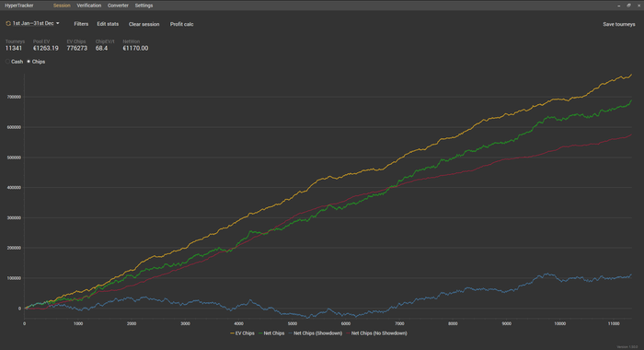The width and height of the screenshot is (644, 350).
Task: Select the Chips radio button
Action: (x=29, y=62)
